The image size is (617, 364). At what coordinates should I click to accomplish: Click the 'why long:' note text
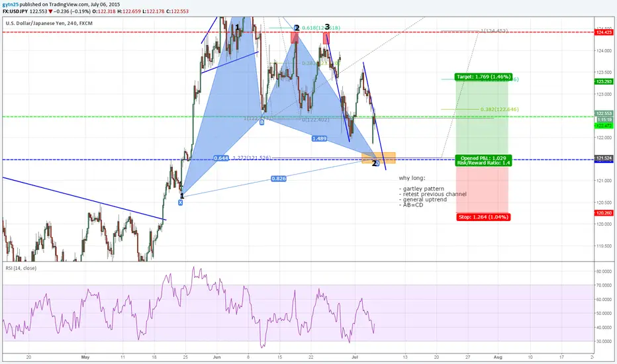(412, 178)
